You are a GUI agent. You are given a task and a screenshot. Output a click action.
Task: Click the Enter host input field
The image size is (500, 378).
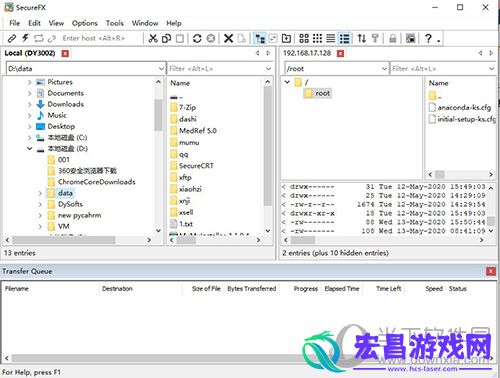pyautogui.click(x=100, y=38)
